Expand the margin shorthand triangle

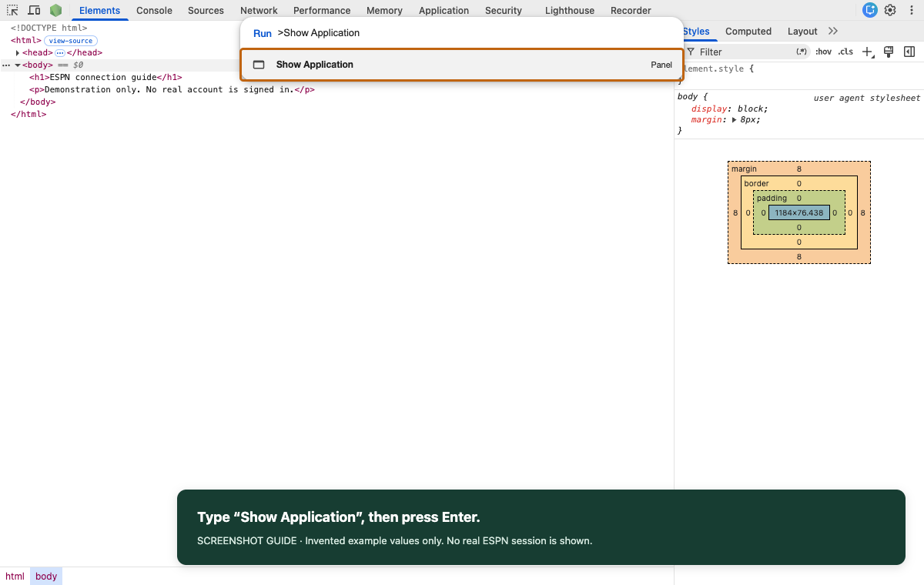pyautogui.click(x=734, y=120)
